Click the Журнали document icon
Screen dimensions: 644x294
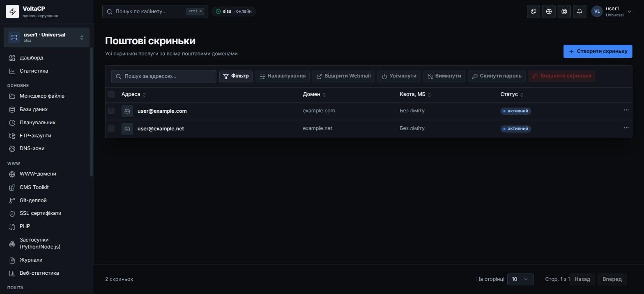pyautogui.click(x=12, y=260)
